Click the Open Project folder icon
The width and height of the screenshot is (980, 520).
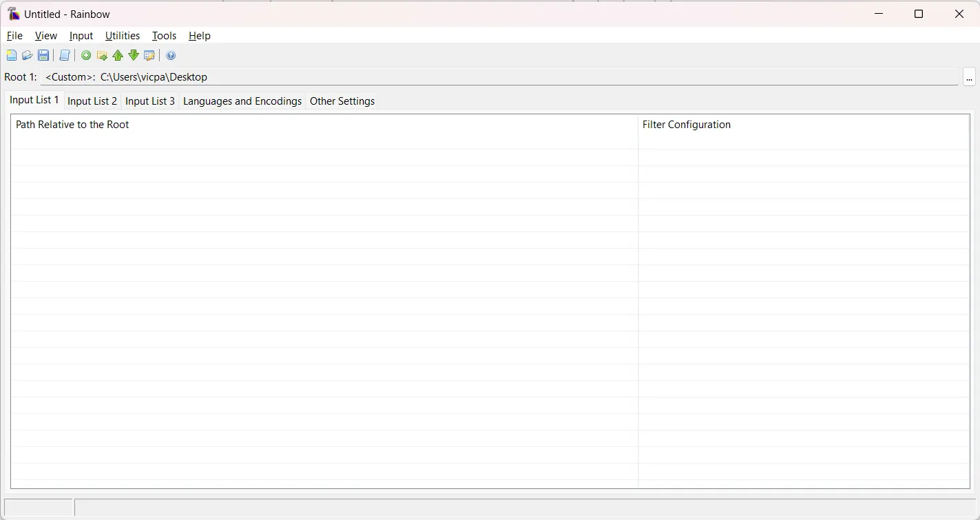coord(28,56)
